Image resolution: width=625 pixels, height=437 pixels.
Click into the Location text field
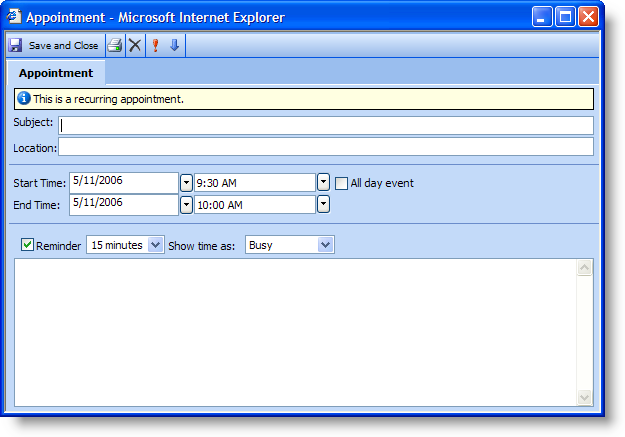326,147
